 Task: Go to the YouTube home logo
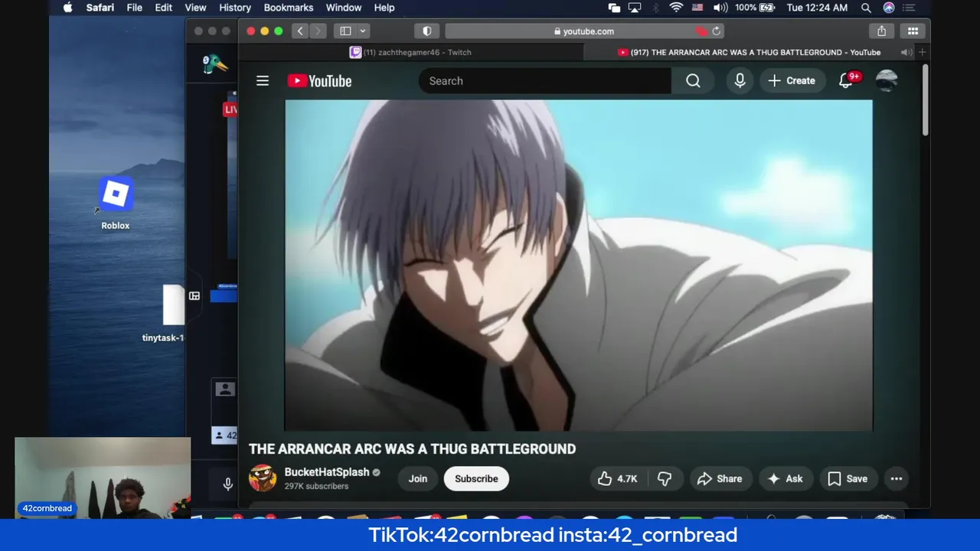click(x=319, y=81)
